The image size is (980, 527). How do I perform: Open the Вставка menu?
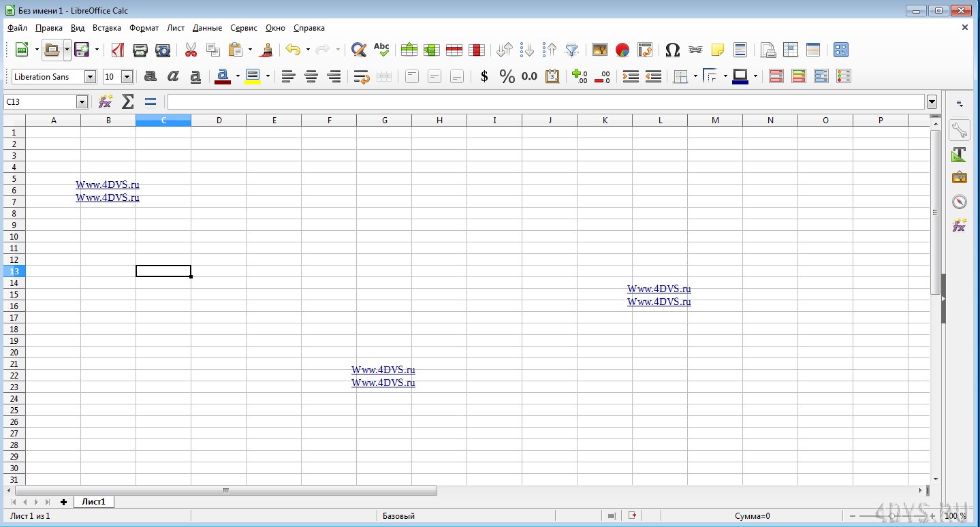click(107, 28)
